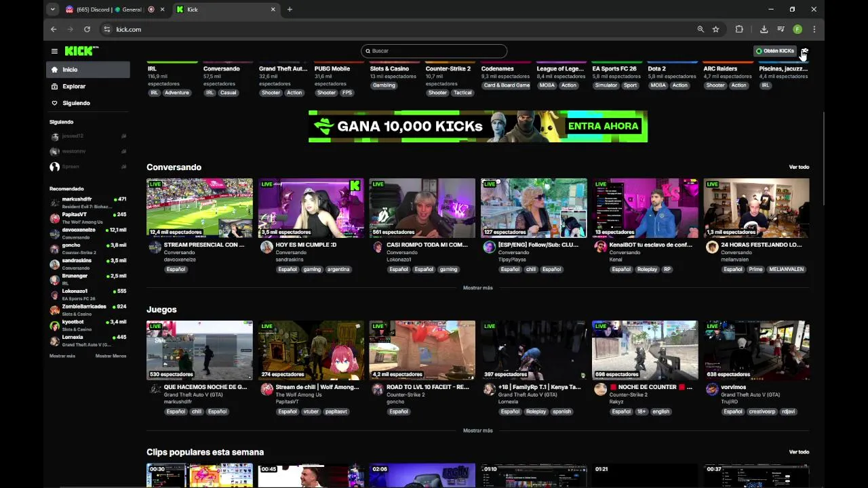Click the green KICK logo
The width and height of the screenshot is (868, 488).
point(81,51)
